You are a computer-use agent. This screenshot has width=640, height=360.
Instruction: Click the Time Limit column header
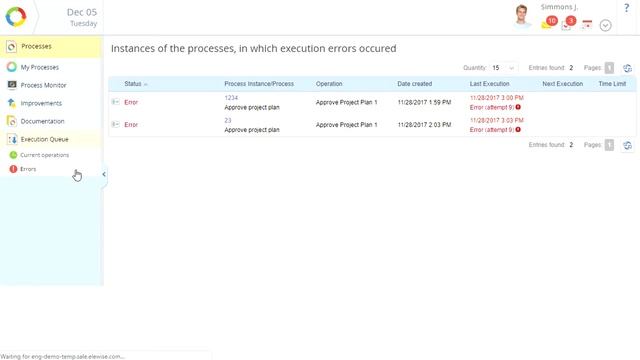[612, 84]
